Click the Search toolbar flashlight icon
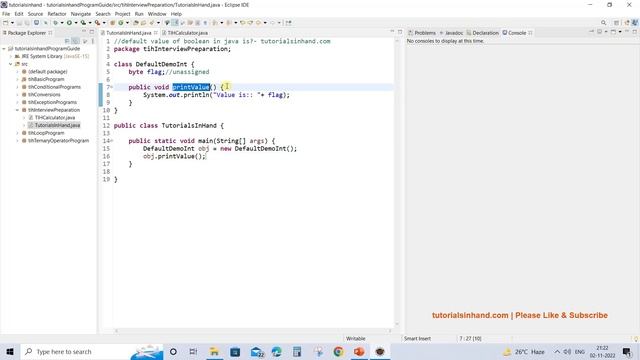This screenshot has width=640, height=360. click(152, 23)
